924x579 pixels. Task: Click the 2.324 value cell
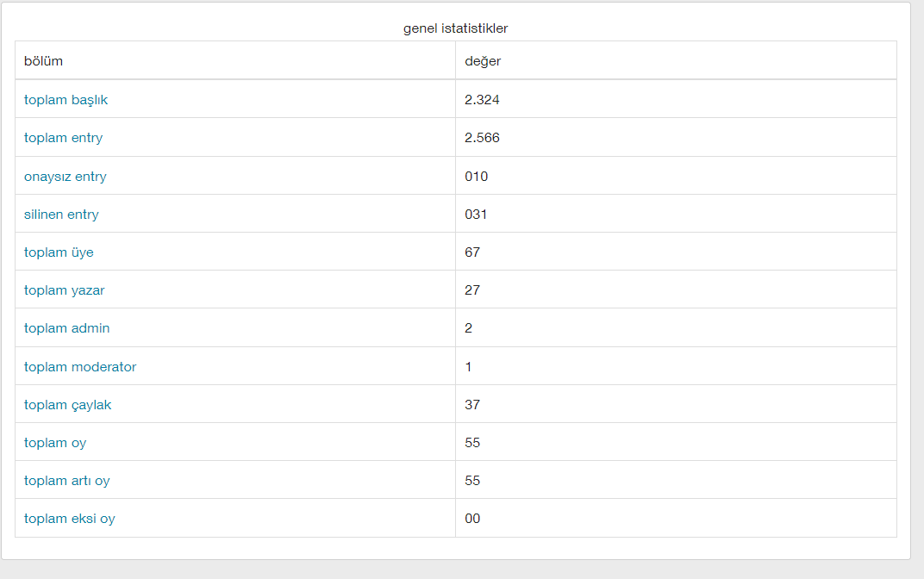tap(676, 99)
